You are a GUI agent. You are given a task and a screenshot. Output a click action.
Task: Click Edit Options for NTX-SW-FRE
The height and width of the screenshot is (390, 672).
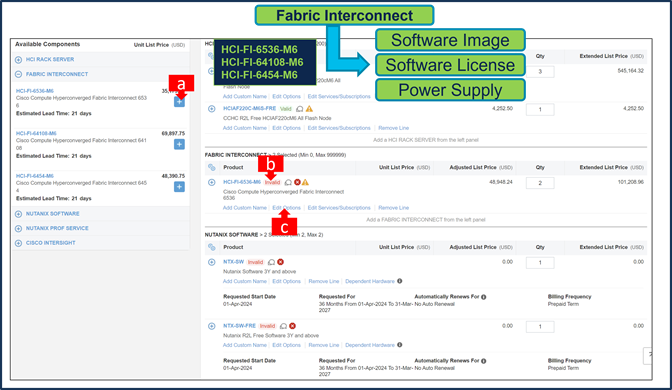coord(287,345)
